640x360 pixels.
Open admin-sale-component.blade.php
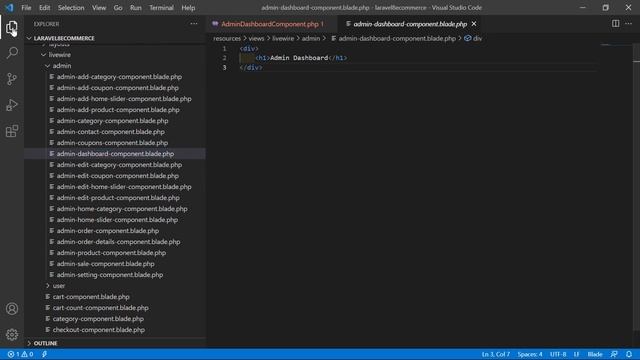click(x=105, y=264)
